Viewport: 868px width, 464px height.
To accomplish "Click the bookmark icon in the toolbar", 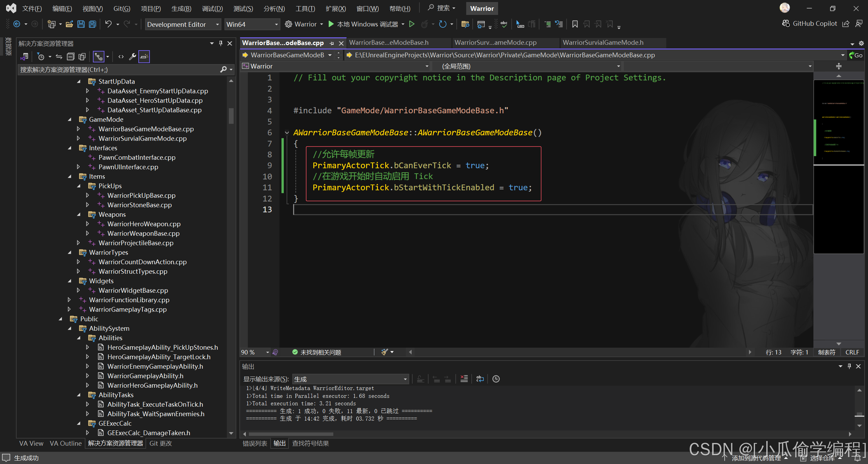I will 575,24.
